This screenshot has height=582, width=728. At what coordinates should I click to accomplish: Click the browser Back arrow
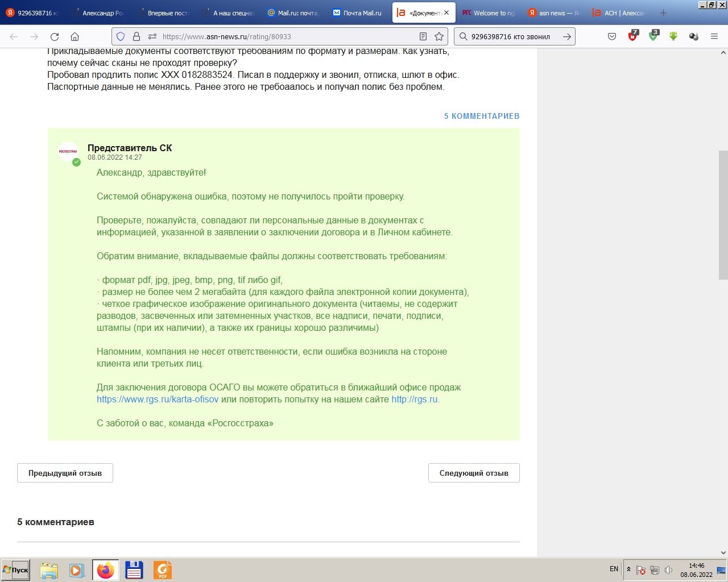[14, 36]
